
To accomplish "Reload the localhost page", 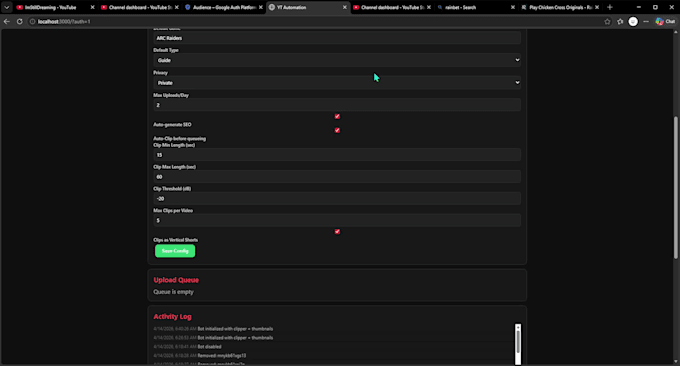I will pos(20,21).
